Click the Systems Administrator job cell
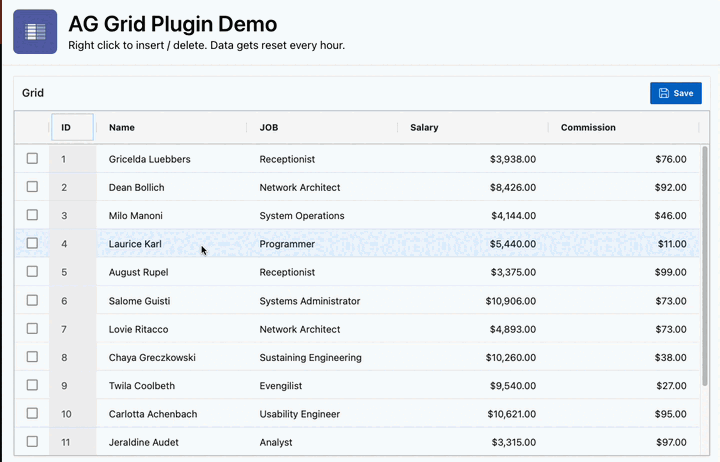The height and width of the screenshot is (462, 720). (x=322, y=301)
